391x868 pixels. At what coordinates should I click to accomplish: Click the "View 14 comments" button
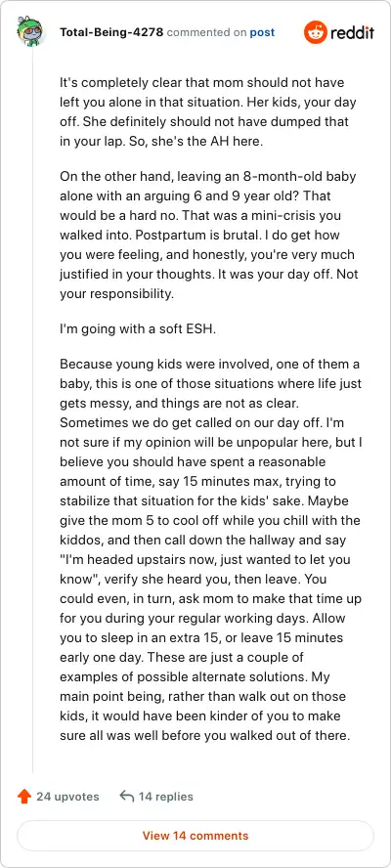coord(195,836)
